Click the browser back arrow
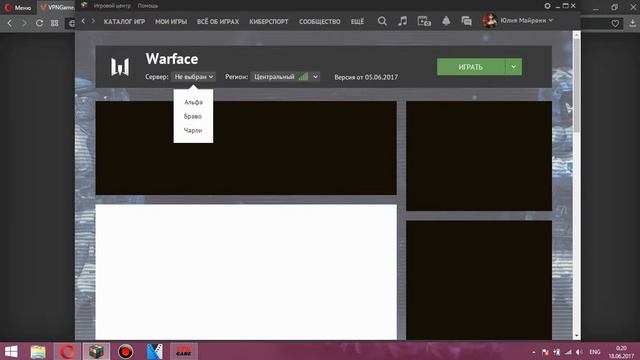Viewport: 640px width, 360px height. click(x=10, y=23)
